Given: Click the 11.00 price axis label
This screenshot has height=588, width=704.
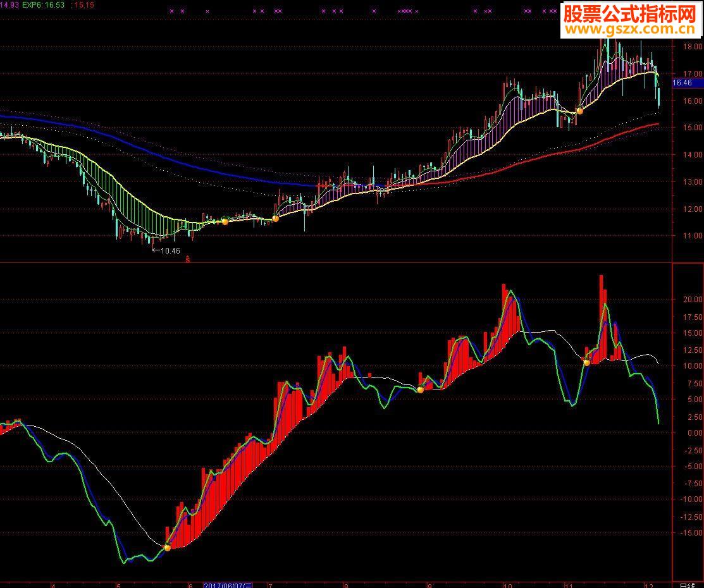Looking at the screenshot, I should click(x=692, y=235).
